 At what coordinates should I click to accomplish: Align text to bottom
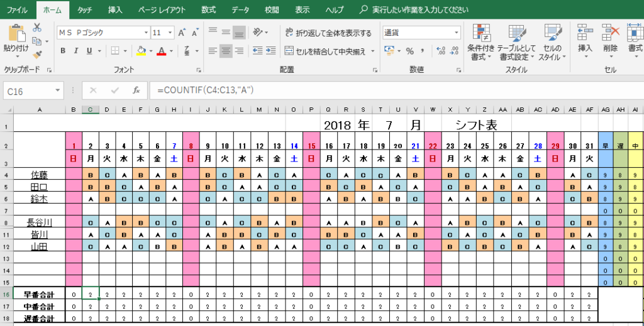[239, 31]
